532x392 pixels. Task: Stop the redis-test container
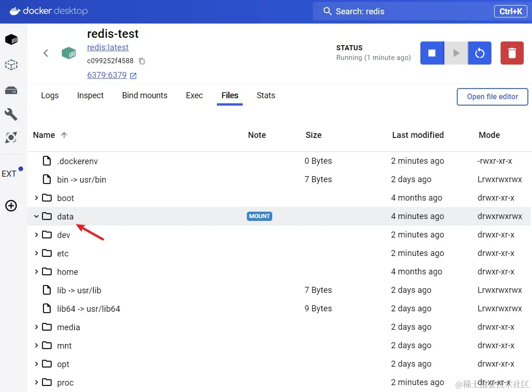[x=432, y=53]
